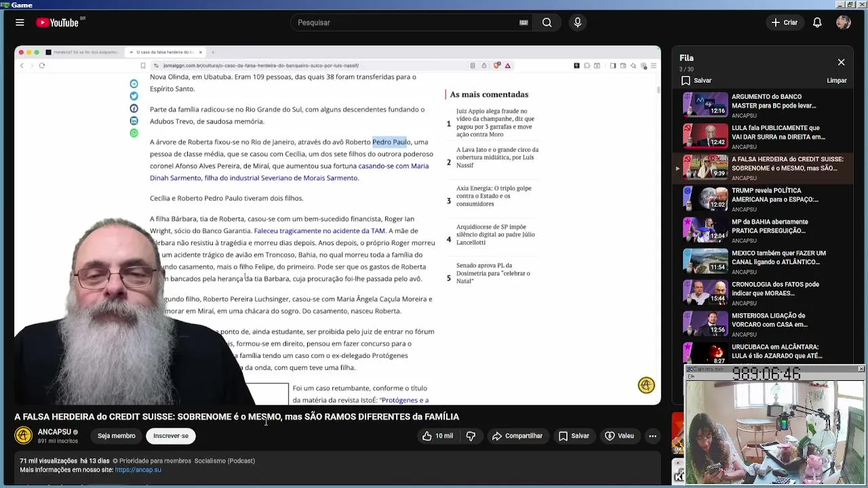Click the magnifier search button
This screenshot has height=488, width=868.
click(x=547, y=22)
